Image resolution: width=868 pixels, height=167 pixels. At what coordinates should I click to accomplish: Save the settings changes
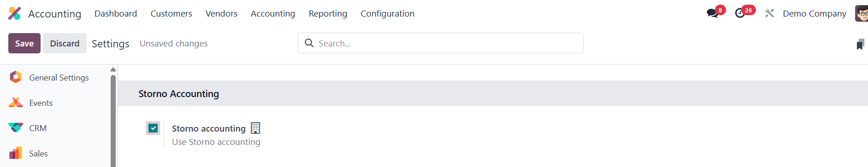coord(24,43)
